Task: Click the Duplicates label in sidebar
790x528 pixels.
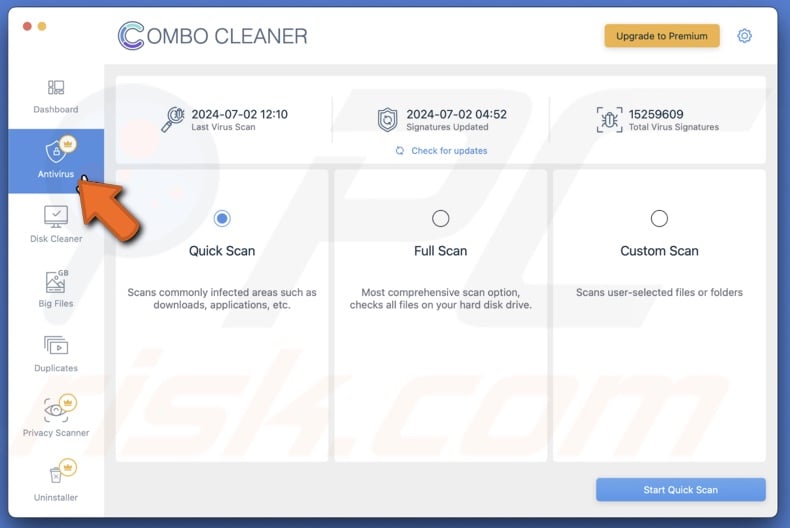Action: point(56,368)
